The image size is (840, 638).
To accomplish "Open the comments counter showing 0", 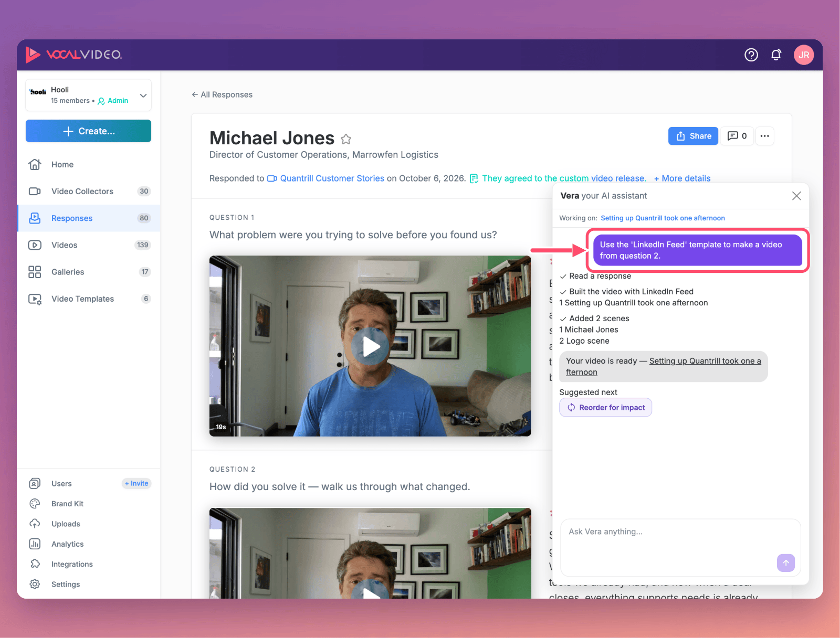I will coord(737,136).
